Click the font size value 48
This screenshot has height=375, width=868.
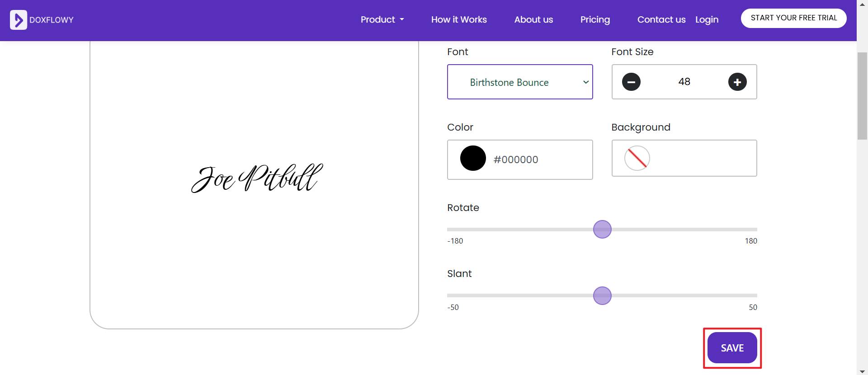coord(684,82)
